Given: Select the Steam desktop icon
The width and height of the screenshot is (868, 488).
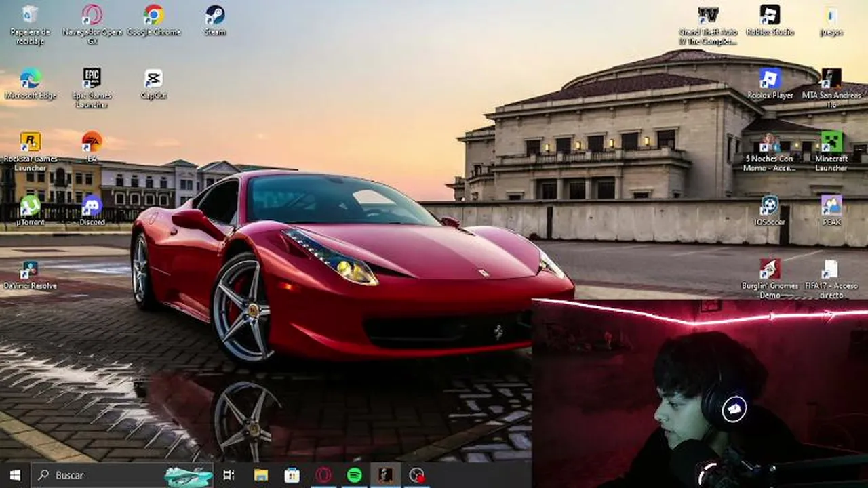Looking at the screenshot, I should tap(215, 20).
